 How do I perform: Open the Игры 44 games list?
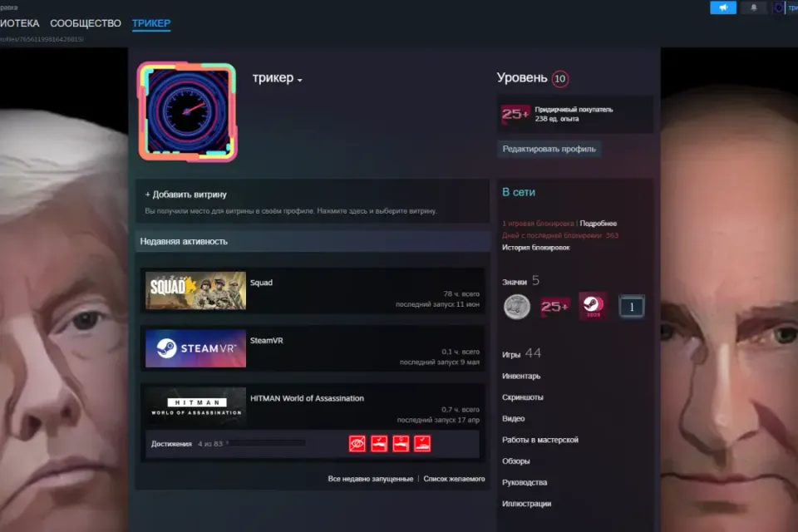pos(522,354)
